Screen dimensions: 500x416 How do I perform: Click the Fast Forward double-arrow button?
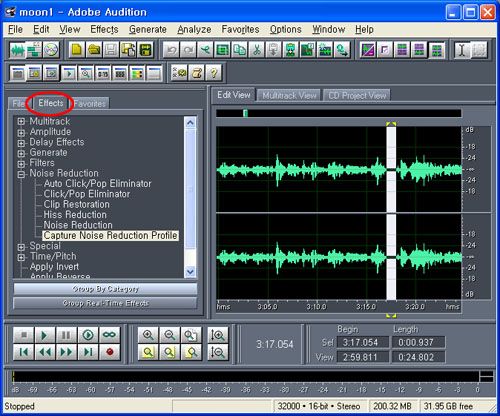[x=66, y=352]
